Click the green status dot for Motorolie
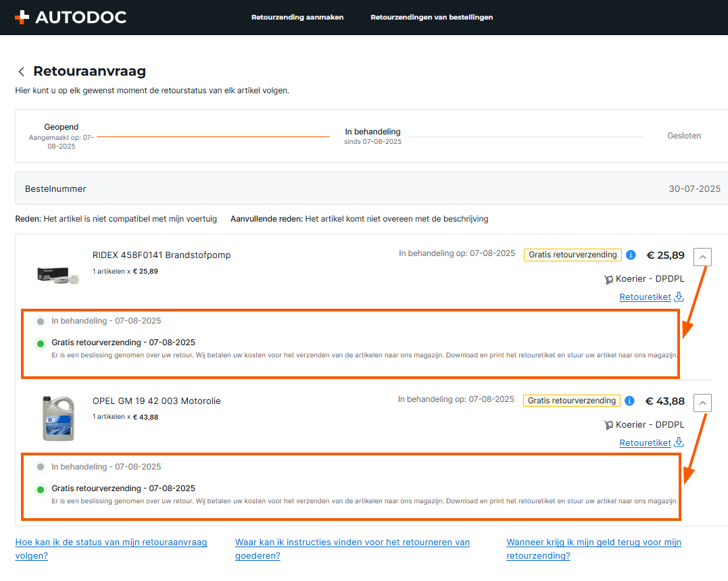The height and width of the screenshot is (581, 728). pos(41,489)
